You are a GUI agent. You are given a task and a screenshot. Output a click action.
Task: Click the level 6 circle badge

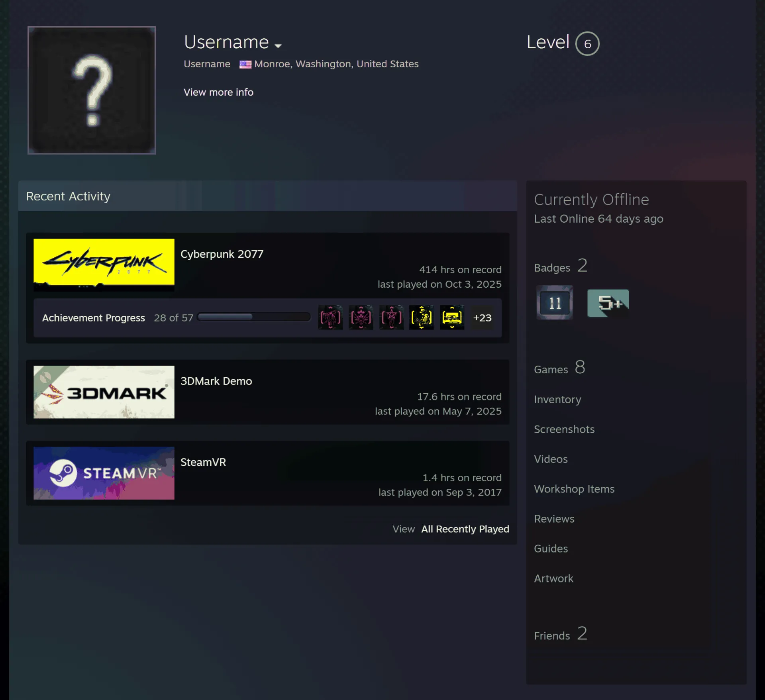tap(587, 43)
